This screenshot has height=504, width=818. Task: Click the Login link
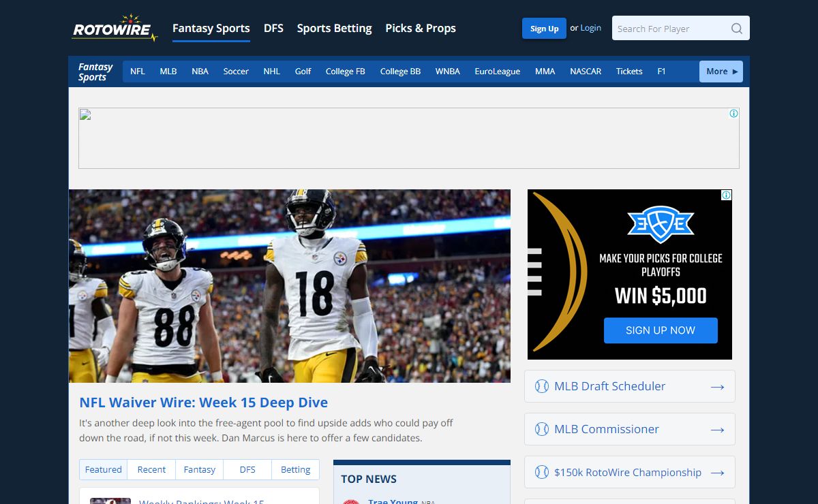coord(591,28)
